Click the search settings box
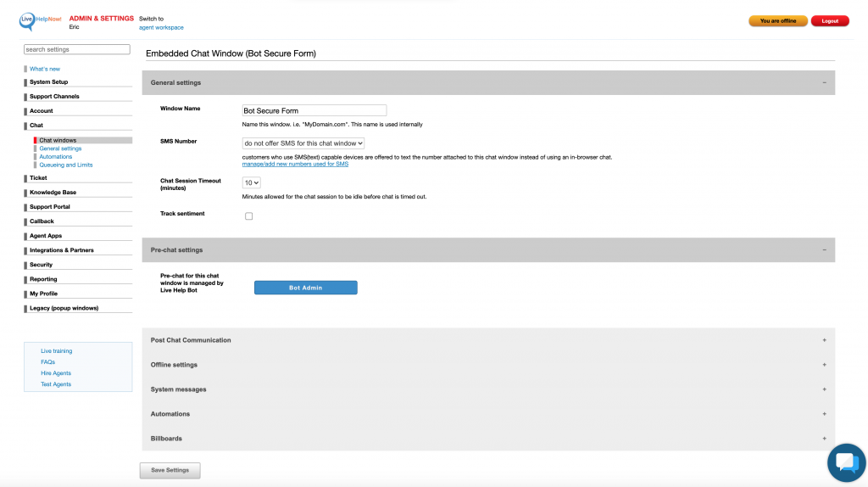 (x=77, y=50)
